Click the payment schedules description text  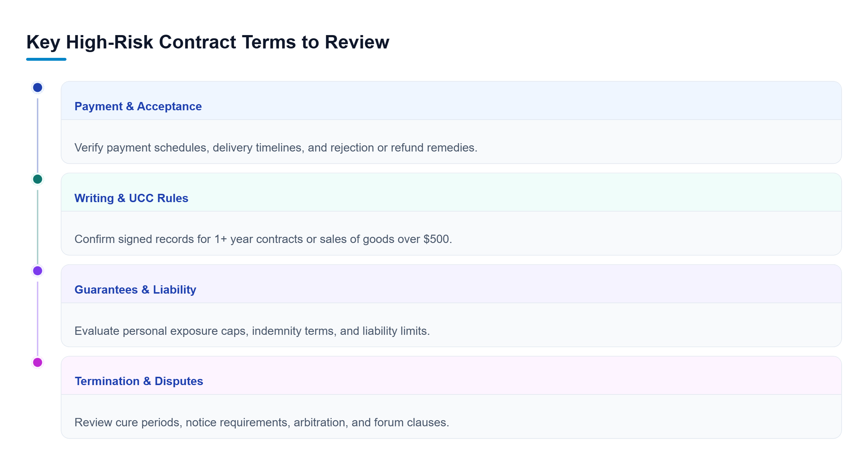click(276, 148)
